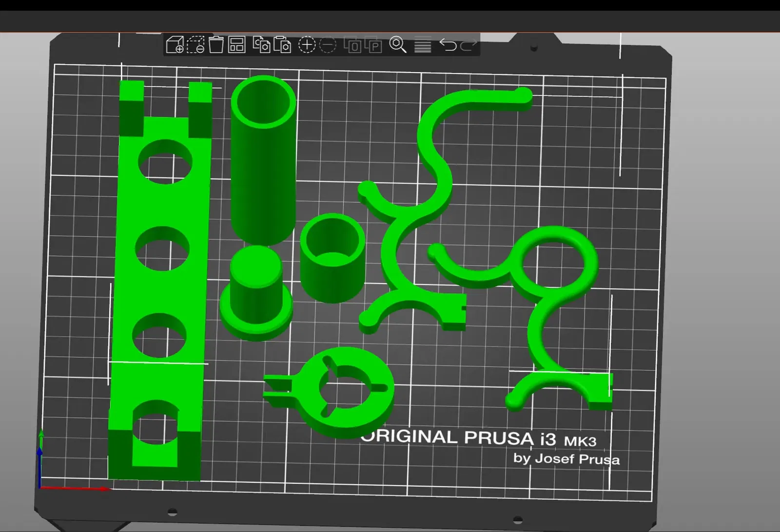Click the Add object toolbar icon
The image size is (780, 532).
pos(175,45)
